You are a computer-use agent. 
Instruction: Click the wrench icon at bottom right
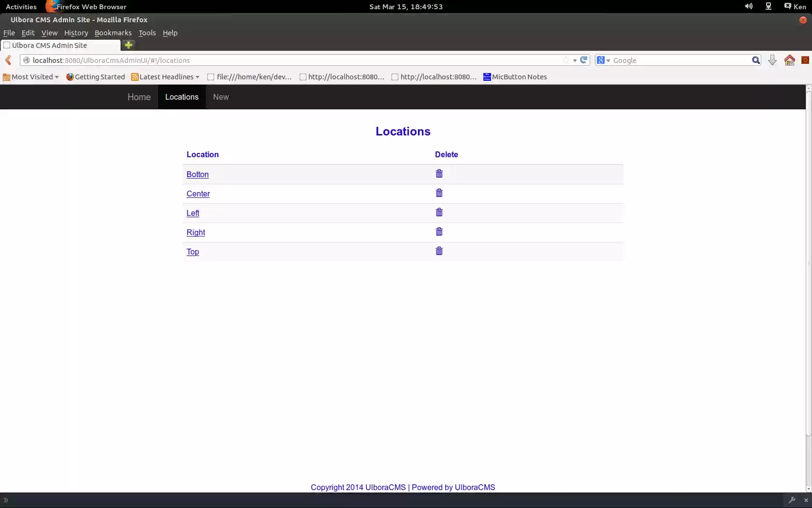tap(793, 500)
